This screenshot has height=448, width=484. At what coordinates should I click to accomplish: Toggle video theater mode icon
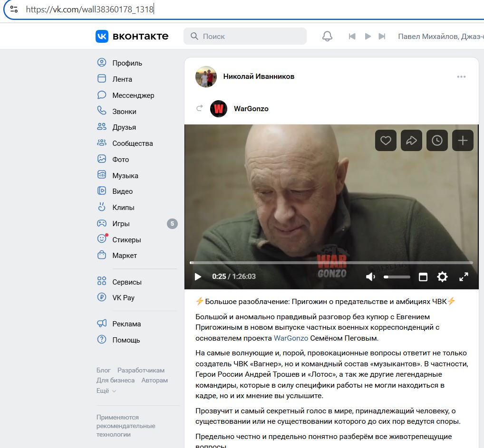tap(423, 277)
